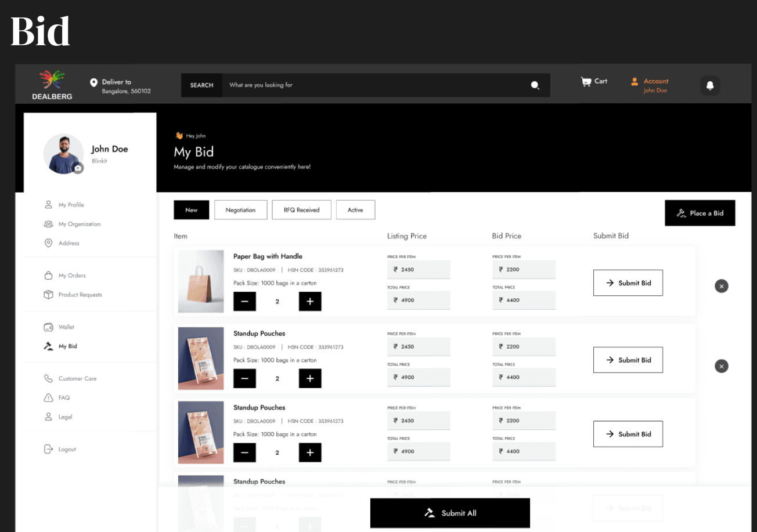The image size is (757, 532).
Task: Log out using the Logout item
Action: (60, 450)
